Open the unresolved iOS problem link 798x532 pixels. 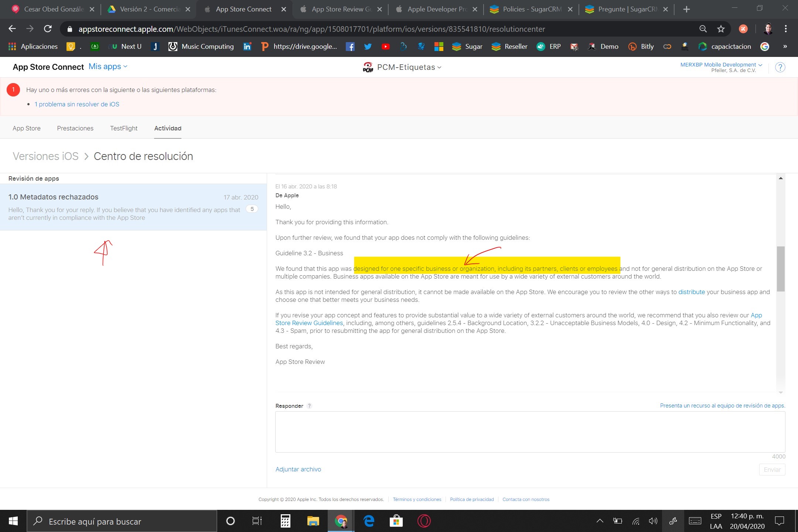77,104
